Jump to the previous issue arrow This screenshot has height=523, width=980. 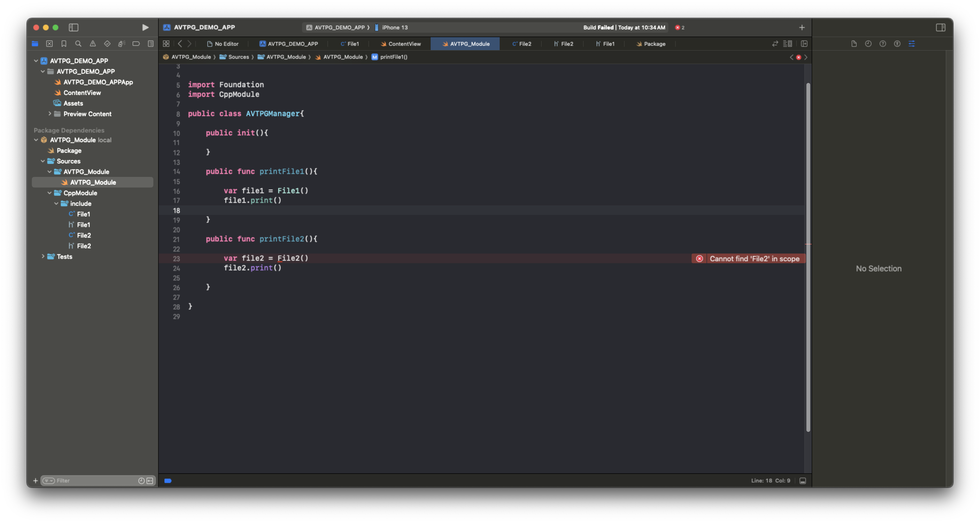point(792,57)
